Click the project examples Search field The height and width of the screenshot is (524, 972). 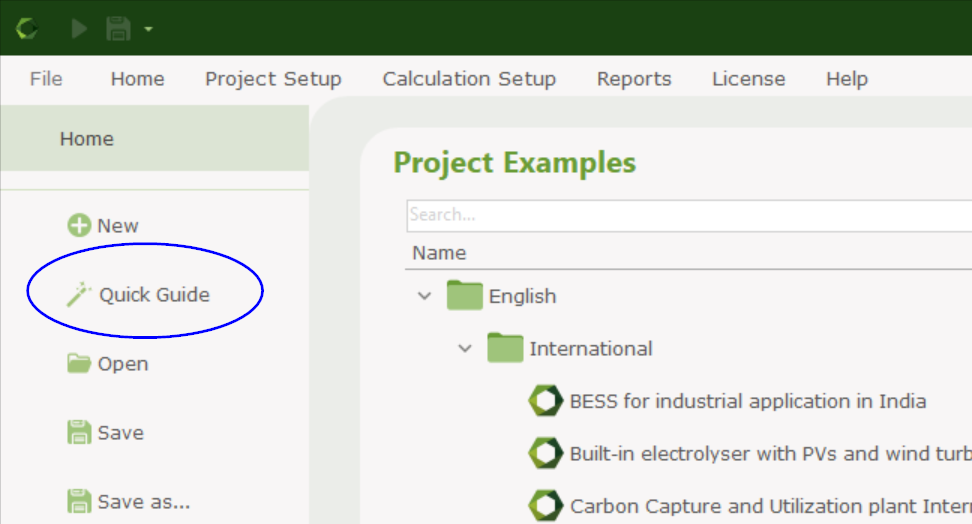tap(689, 216)
